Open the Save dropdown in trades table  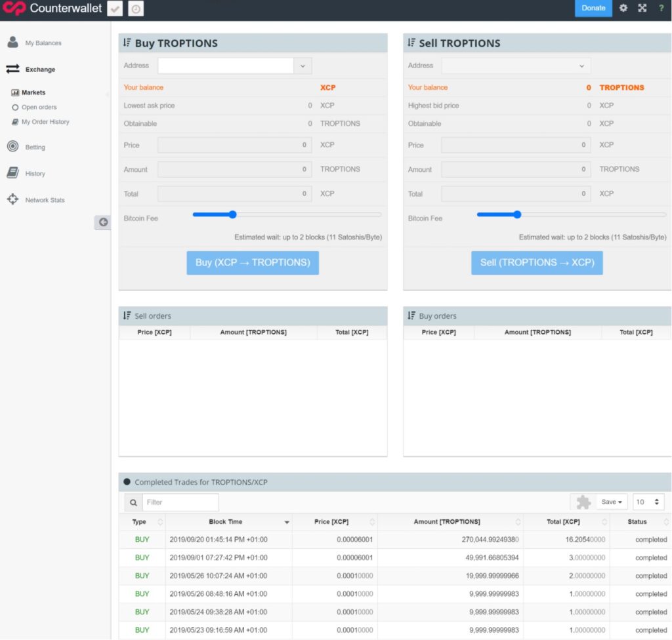point(612,502)
